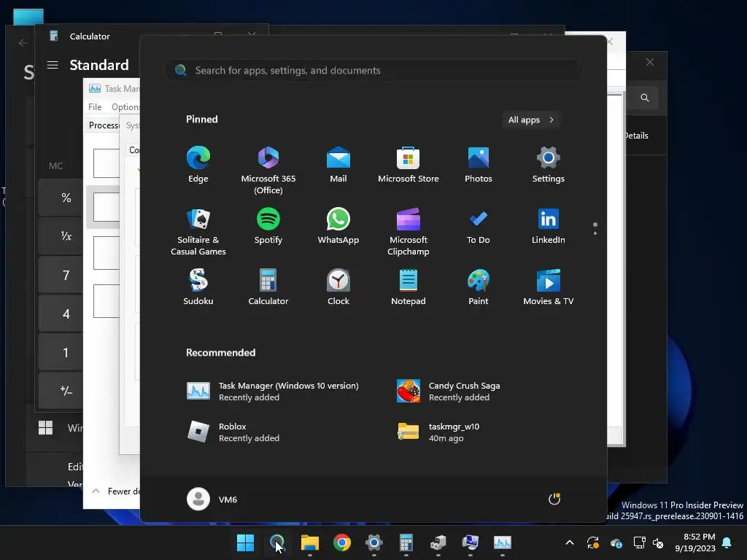
Task: Open the notification bell in tray
Action: pos(727,542)
